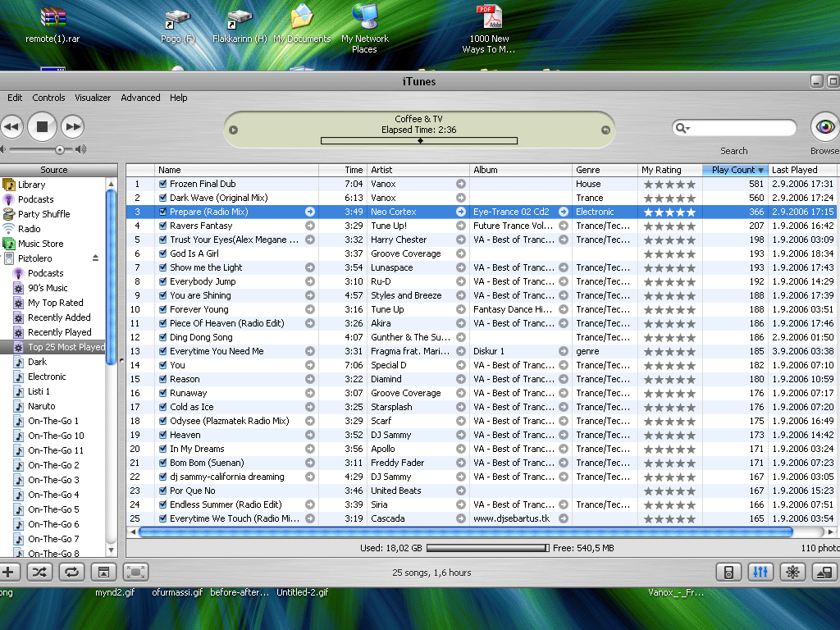This screenshot has width=840, height=630.
Task: Open the Visualizer menu
Action: pyautogui.click(x=93, y=98)
